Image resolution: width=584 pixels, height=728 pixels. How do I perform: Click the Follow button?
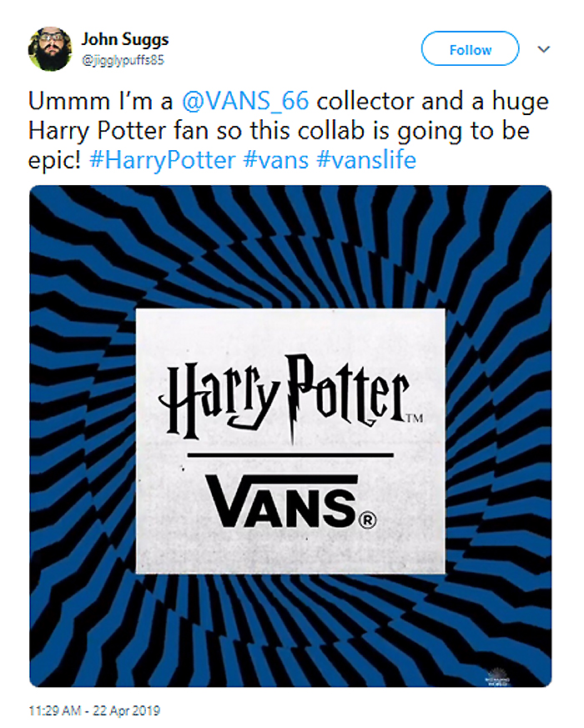[x=470, y=49]
